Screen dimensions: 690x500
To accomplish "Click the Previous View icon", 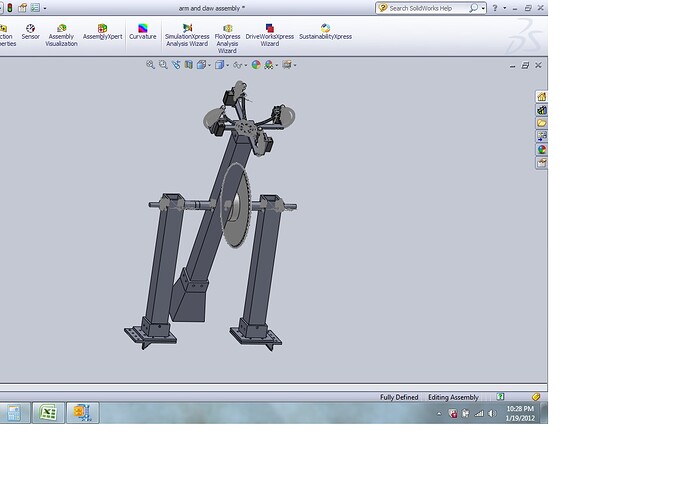I will point(176,65).
